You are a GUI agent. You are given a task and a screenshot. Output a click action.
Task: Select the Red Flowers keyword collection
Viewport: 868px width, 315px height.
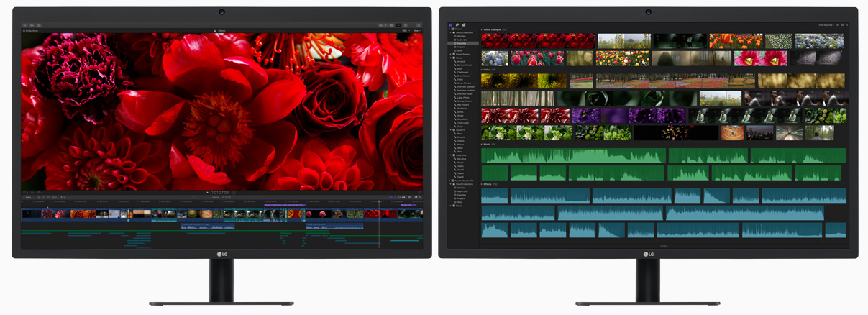tap(463, 105)
